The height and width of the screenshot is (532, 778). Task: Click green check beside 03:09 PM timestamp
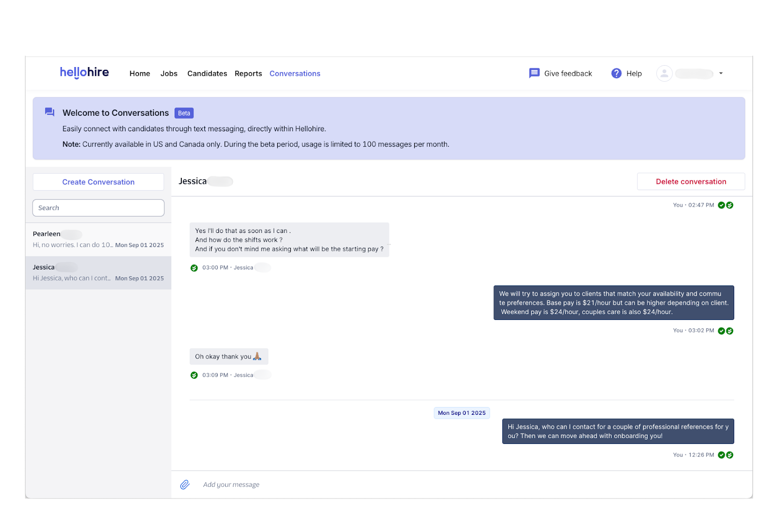click(194, 375)
